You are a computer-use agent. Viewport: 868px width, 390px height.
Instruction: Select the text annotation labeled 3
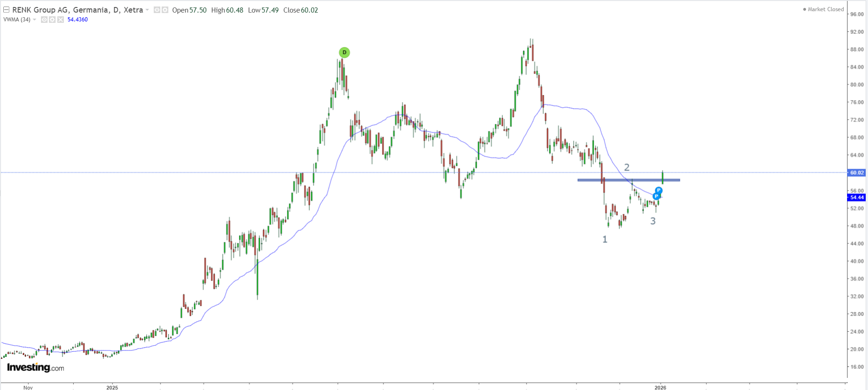(653, 221)
